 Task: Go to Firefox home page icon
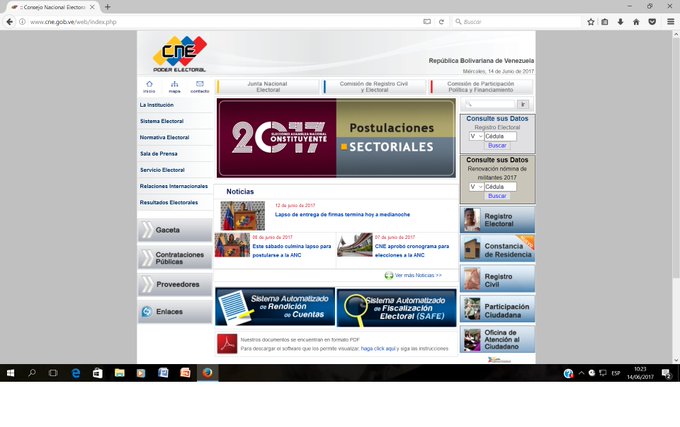(636, 22)
